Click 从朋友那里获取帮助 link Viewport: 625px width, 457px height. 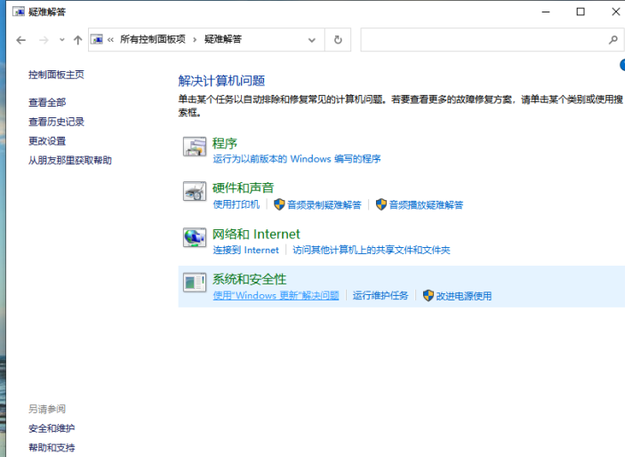tap(70, 160)
